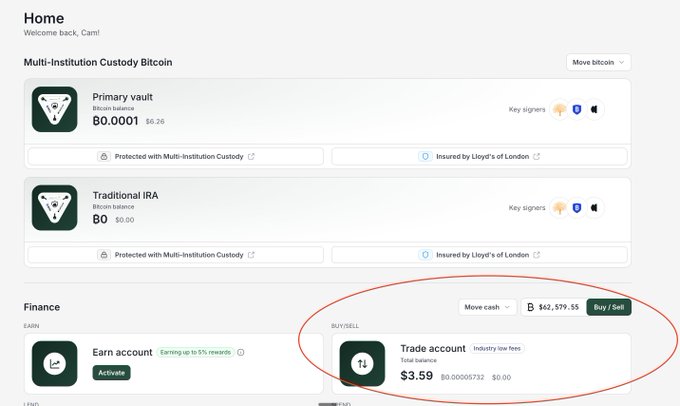Open the Primary vault icon
This screenshot has height=406, width=680.
point(55,109)
